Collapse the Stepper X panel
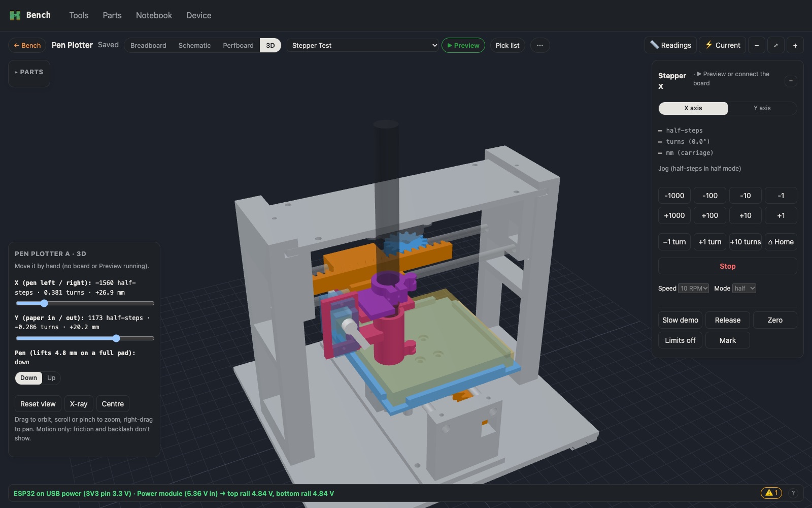The image size is (812, 508). 791,81
